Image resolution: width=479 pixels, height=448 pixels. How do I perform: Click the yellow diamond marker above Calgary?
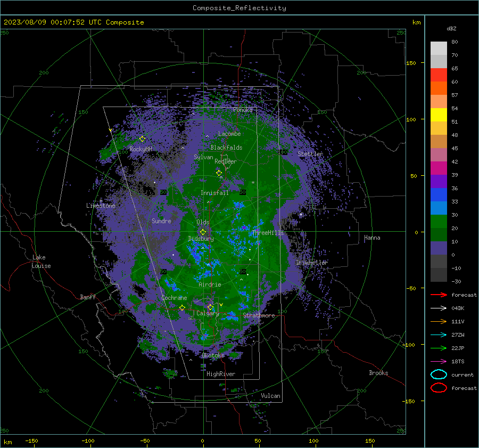tap(210, 307)
